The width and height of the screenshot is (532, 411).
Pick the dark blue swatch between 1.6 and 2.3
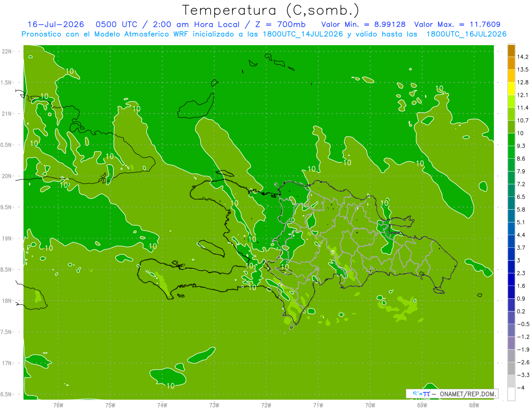[x=511, y=280]
